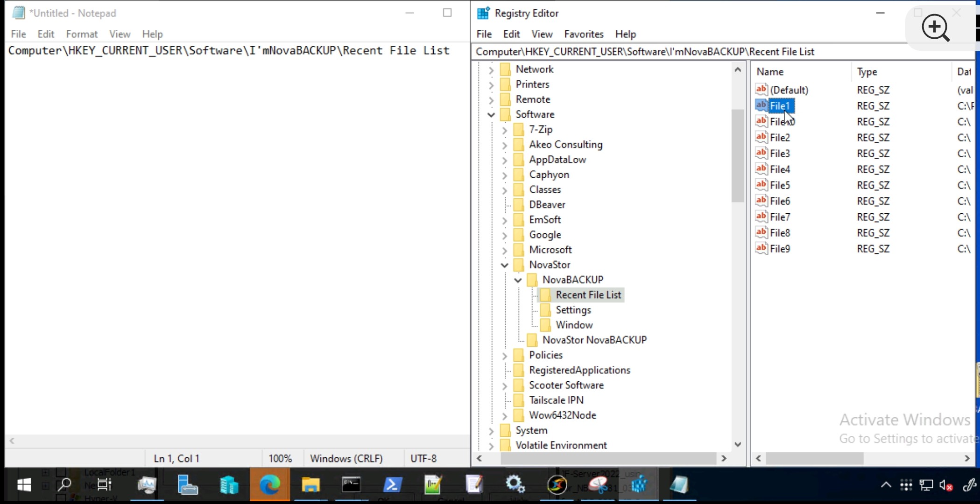Expand the Printers key
Image resolution: width=980 pixels, height=504 pixels.
coord(491,84)
